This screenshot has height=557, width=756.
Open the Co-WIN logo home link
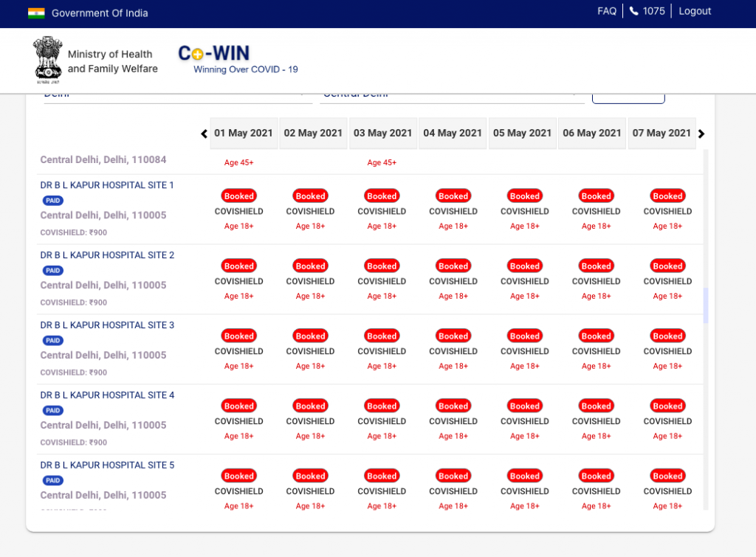[x=213, y=53]
